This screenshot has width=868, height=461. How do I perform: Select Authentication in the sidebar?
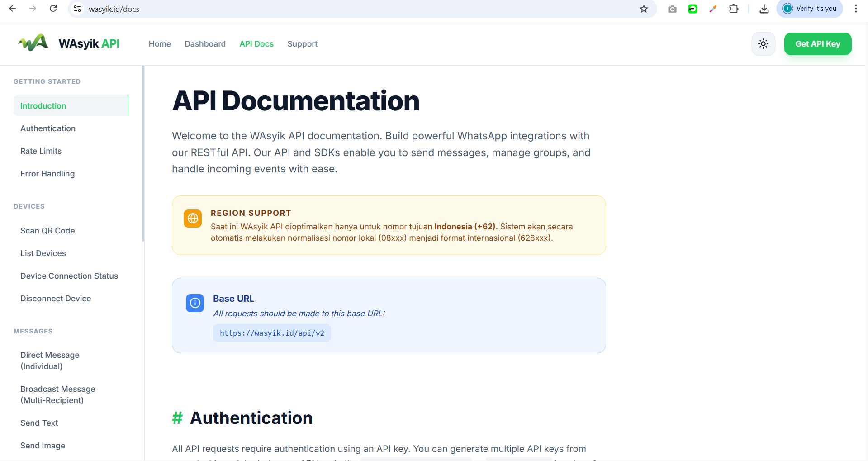point(48,128)
